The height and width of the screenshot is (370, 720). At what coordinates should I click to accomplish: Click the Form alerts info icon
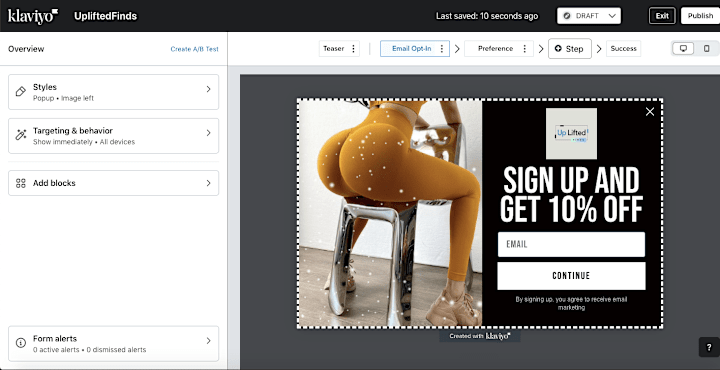[x=21, y=343]
